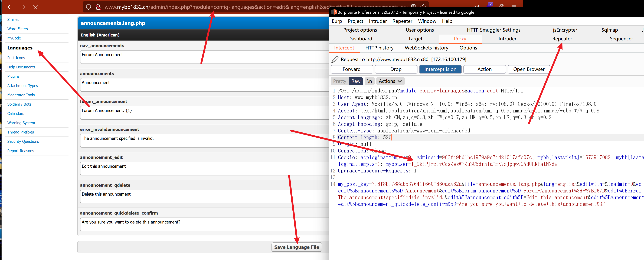Forward the intercepted request
Image resolution: width=644 pixels, height=260 pixels.
click(351, 69)
